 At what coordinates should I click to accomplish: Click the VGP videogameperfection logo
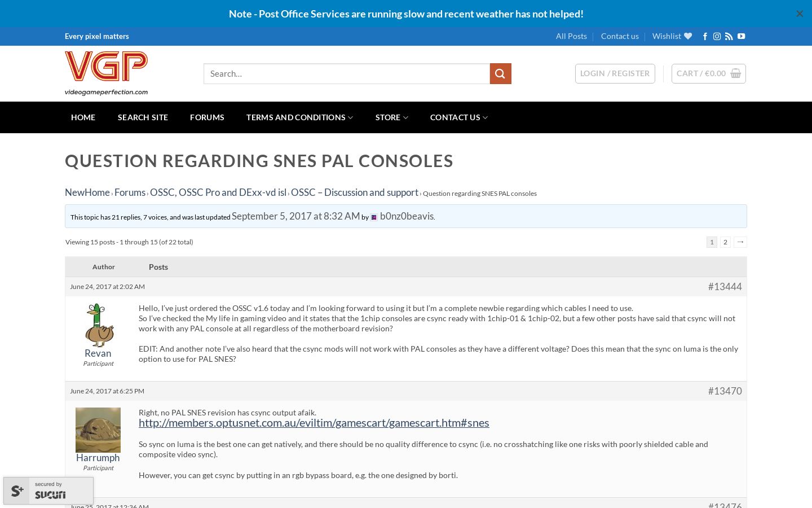coord(107,73)
